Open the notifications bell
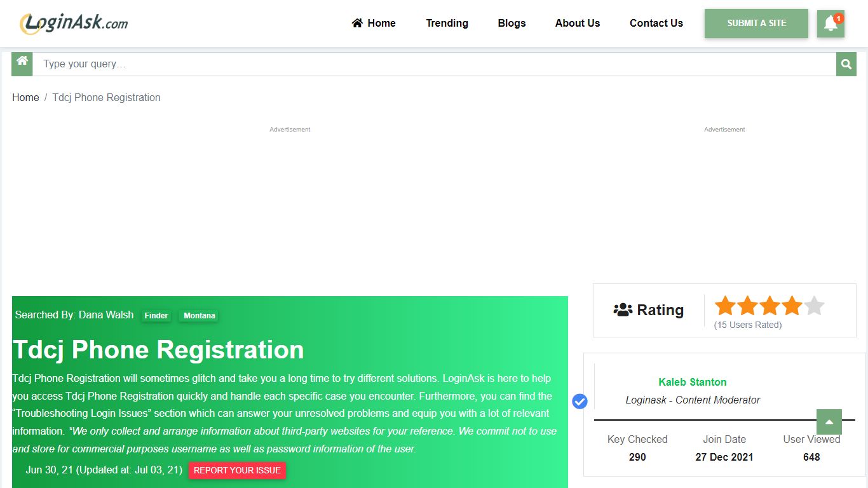868x488 pixels. point(831,24)
